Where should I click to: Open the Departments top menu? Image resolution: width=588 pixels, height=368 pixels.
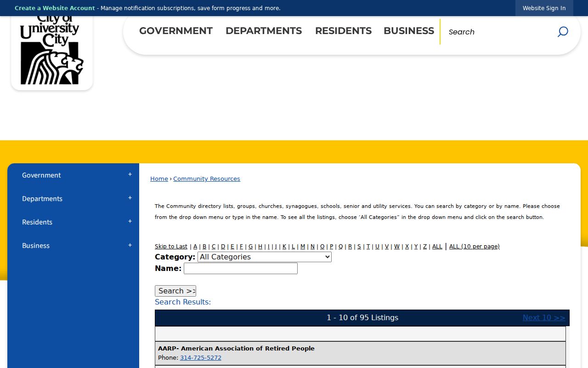(264, 31)
